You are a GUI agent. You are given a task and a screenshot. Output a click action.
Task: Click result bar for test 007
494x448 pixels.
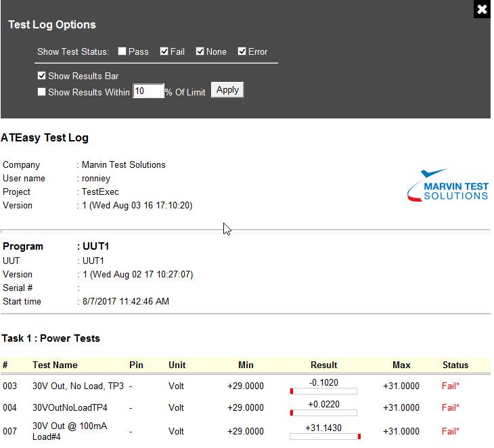pyautogui.click(x=325, y=436)
